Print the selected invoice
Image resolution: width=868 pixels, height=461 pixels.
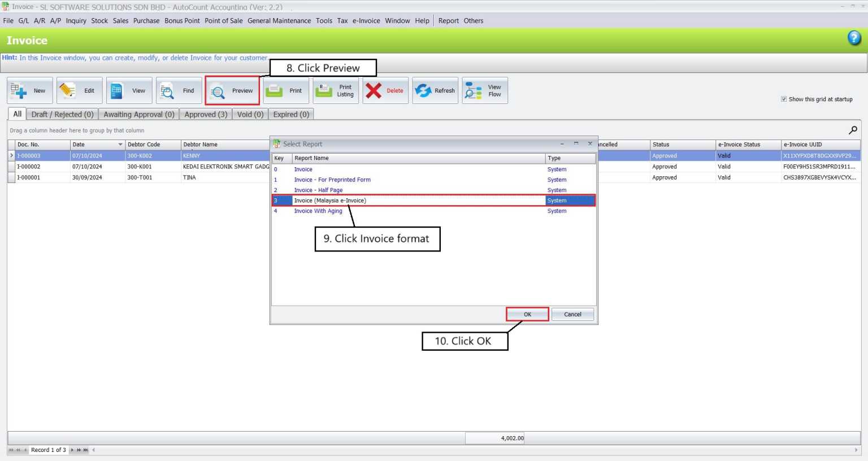(286, 90)
